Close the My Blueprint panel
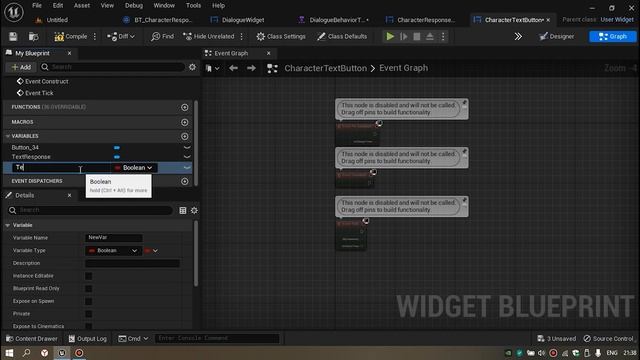 [69, 53]
